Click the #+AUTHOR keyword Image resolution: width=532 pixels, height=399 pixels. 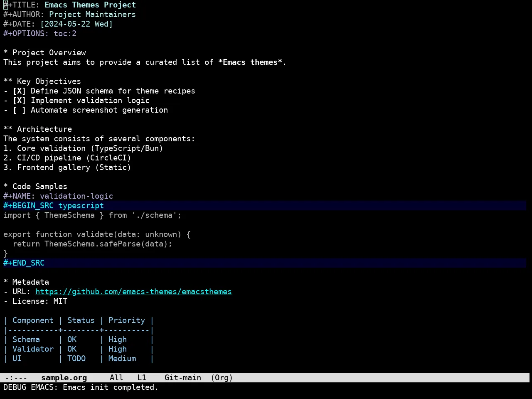click(x=24, y=15)
